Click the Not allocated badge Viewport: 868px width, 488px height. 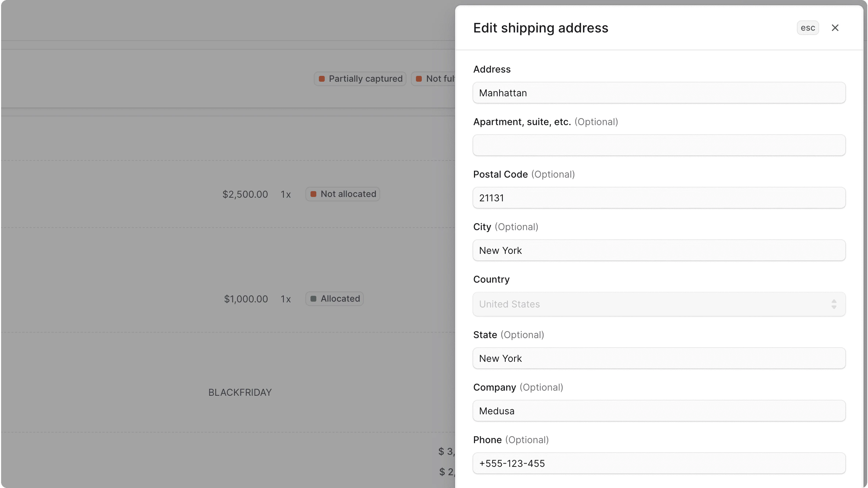point(342,194)
